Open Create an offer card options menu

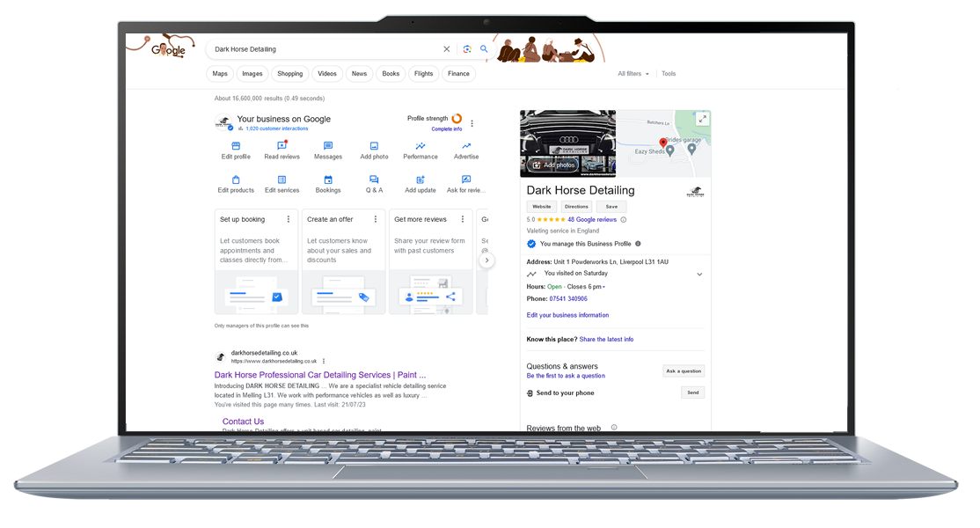(x=375, y=219)
